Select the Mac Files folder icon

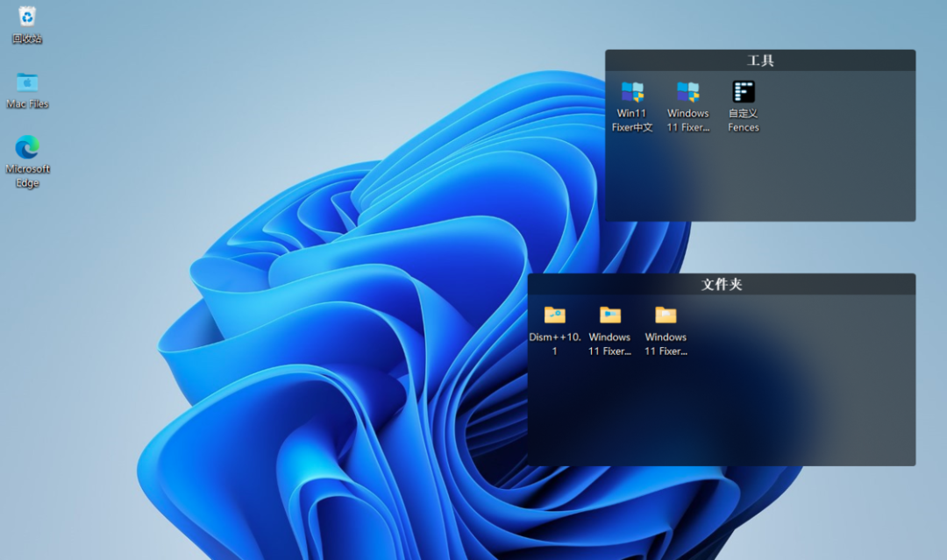coord(27,82)
